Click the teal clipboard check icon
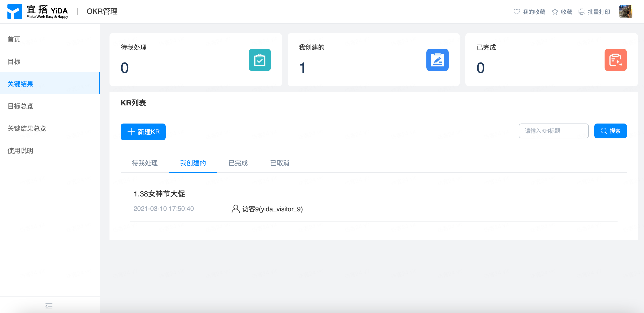The width and height of the screenshot is (644, 313). [260, 60]
